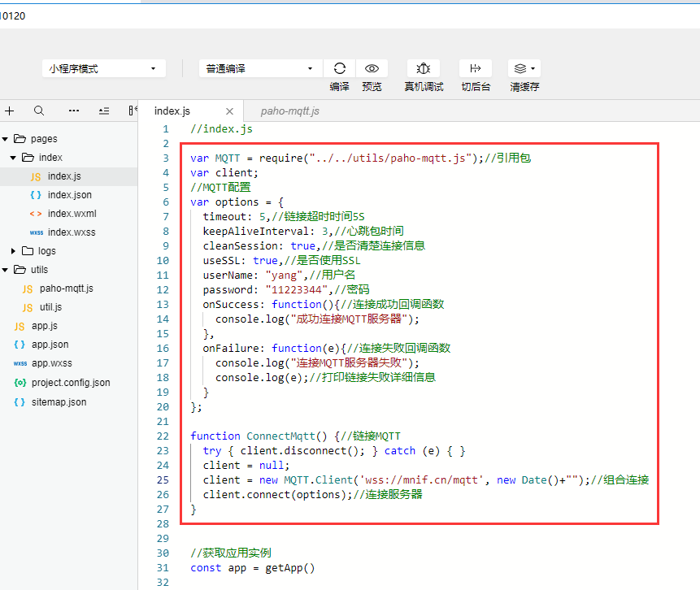The image size is (700, 590).
Task: Open paho-mqtt.js in utils folder
Action: coord(69,288)
